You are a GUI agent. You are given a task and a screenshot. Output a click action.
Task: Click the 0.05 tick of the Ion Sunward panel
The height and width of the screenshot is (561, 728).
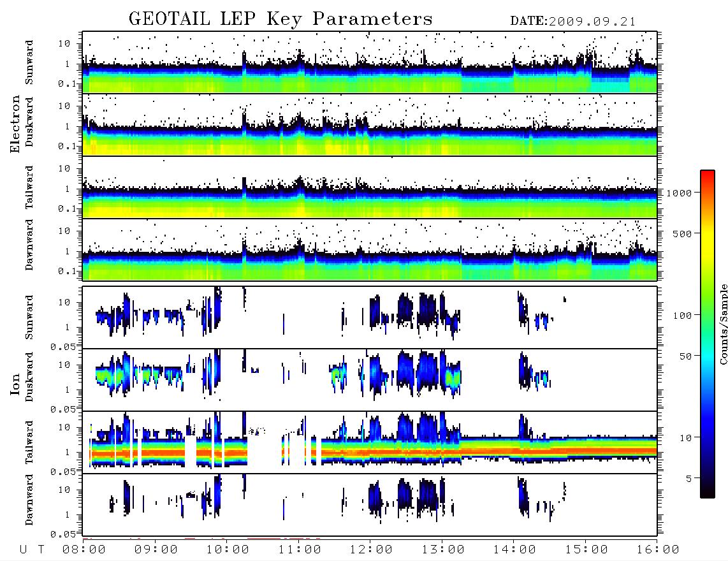[63, 347]
